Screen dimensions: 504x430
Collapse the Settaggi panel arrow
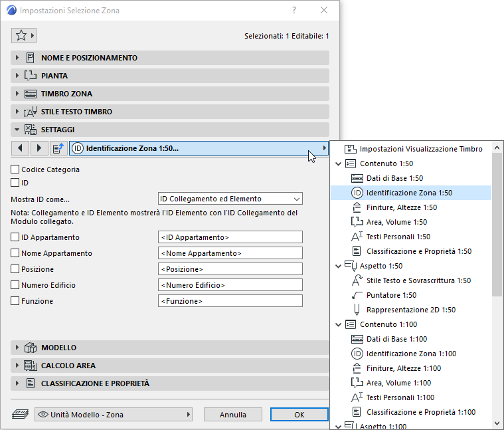(x=17, y=130)
